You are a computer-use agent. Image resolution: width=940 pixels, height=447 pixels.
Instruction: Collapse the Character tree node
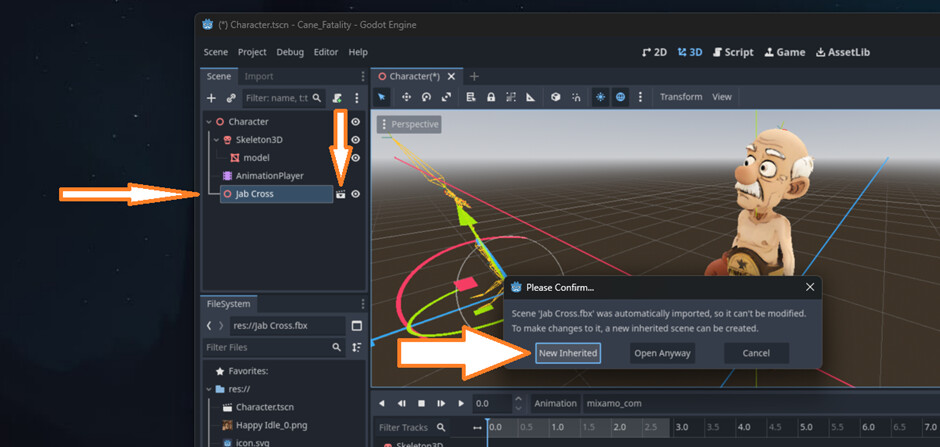coord(208,122)
